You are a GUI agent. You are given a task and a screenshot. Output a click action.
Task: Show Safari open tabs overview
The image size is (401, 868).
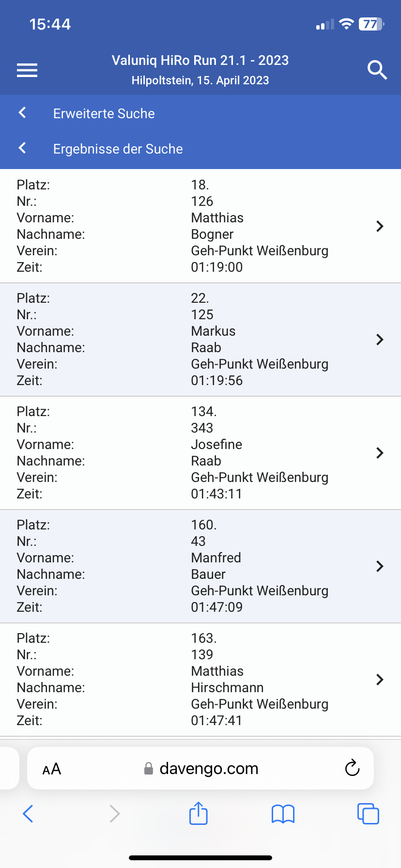pos(368,814)
